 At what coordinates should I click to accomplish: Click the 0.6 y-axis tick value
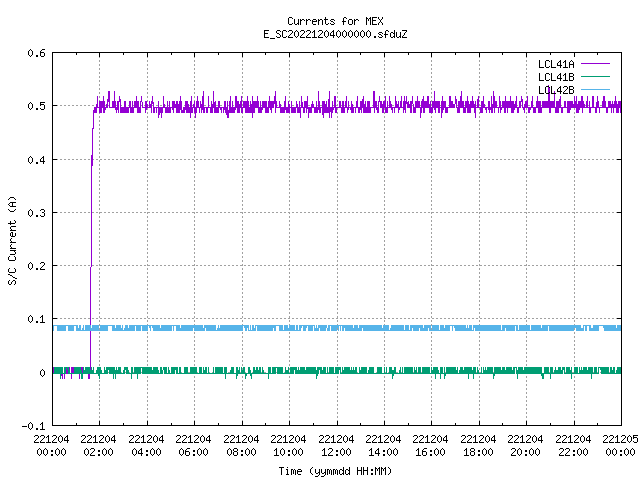36,53
